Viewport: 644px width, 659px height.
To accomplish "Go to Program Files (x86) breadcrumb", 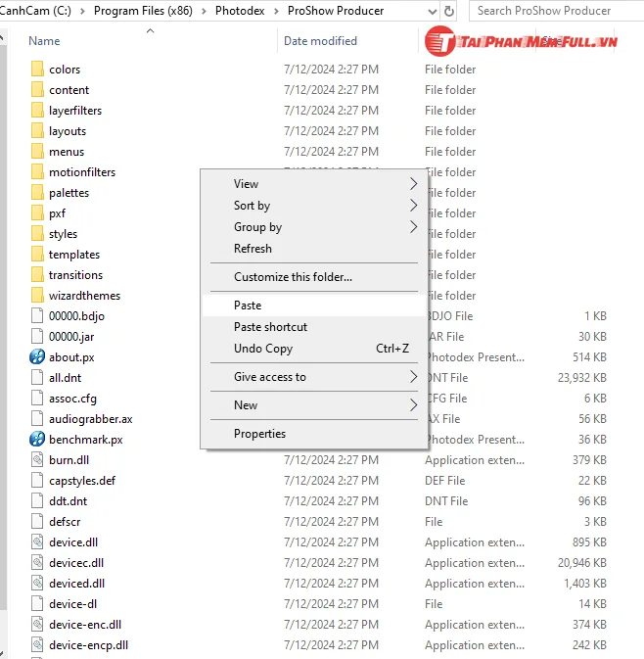I will point(143,11).
